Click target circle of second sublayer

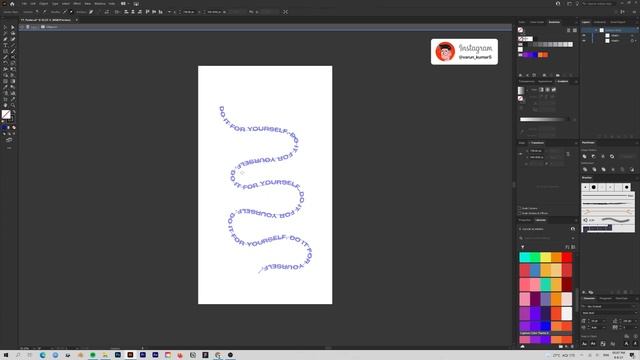point(632,40)
